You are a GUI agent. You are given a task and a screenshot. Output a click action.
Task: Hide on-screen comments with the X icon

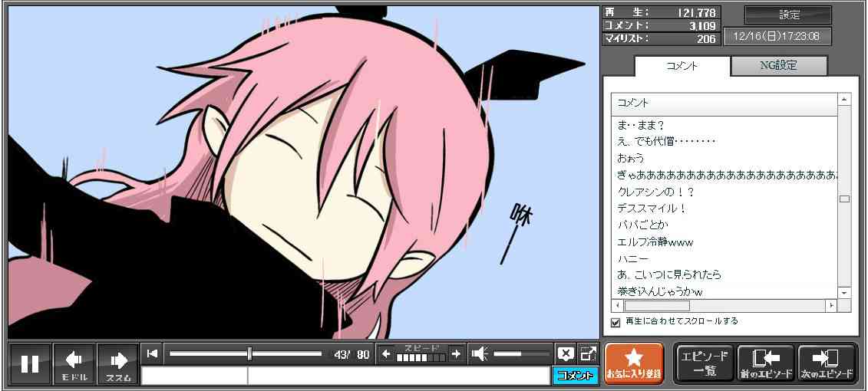click(566, 353)
